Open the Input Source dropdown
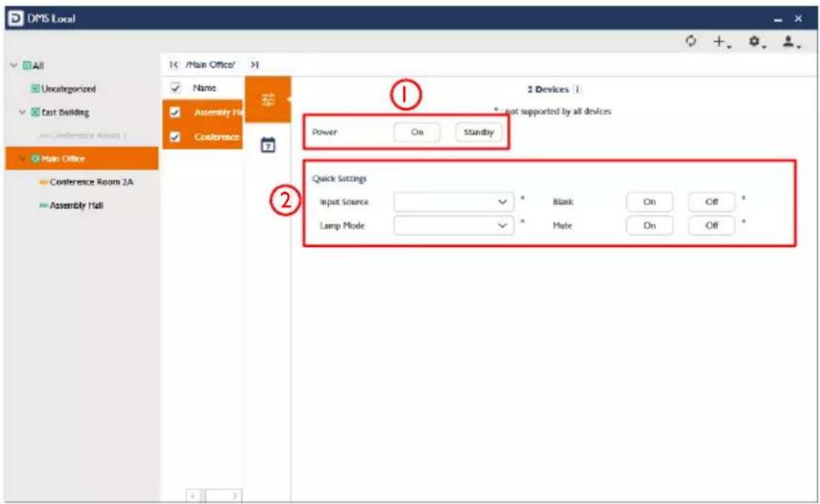Viewport: 820px width, 504px height. (x=453, y=202)
